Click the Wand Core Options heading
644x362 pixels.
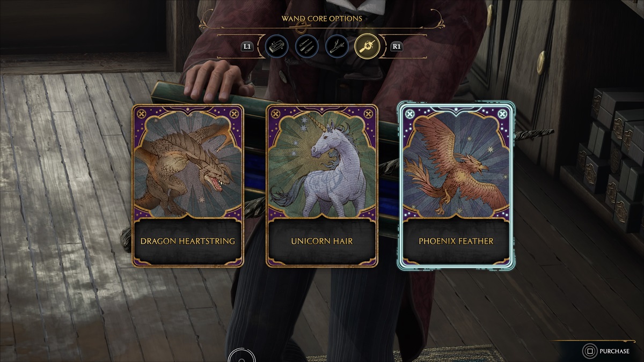322,18
